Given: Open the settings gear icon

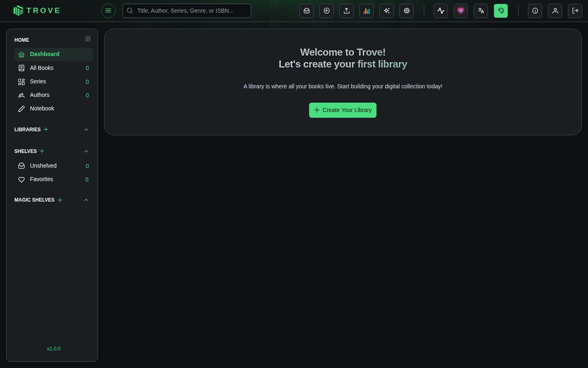Looking at the screenshot, I should click(406, 11).
